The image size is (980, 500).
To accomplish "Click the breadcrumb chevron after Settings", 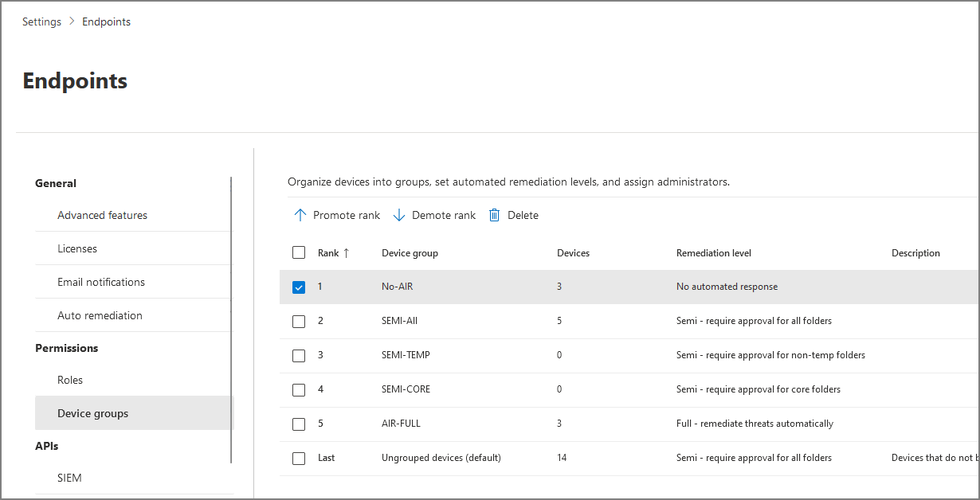I will 72,22.
